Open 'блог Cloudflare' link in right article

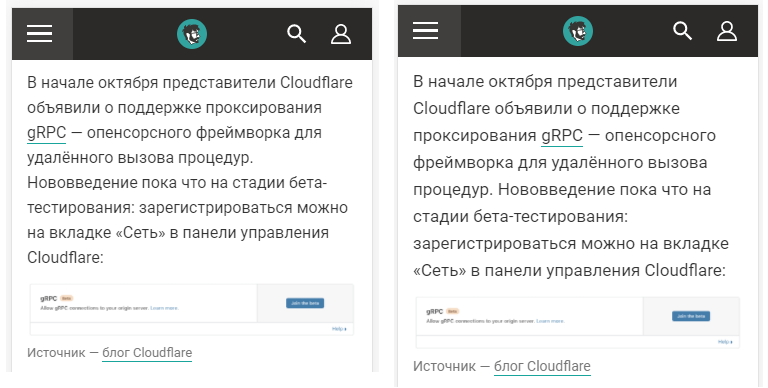542,366
